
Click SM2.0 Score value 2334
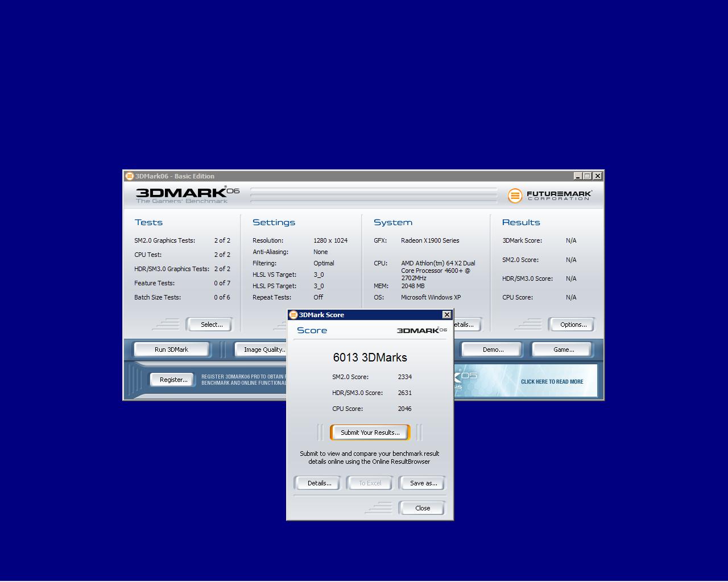(405, 377)
